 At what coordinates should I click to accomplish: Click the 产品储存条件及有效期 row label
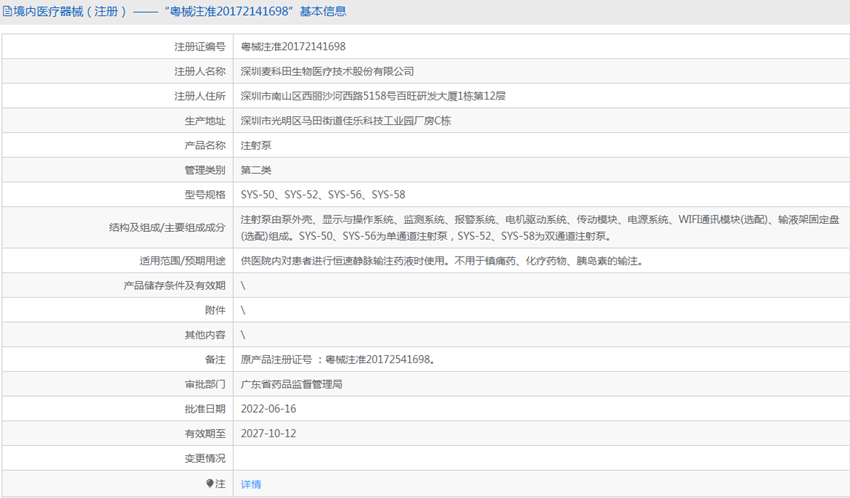click(174, 285)
